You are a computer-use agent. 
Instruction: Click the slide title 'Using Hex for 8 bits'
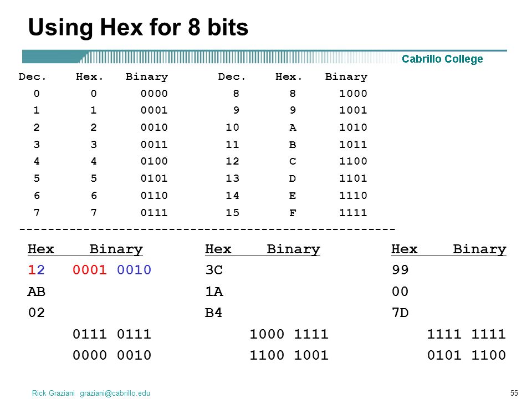pos(138,28)
